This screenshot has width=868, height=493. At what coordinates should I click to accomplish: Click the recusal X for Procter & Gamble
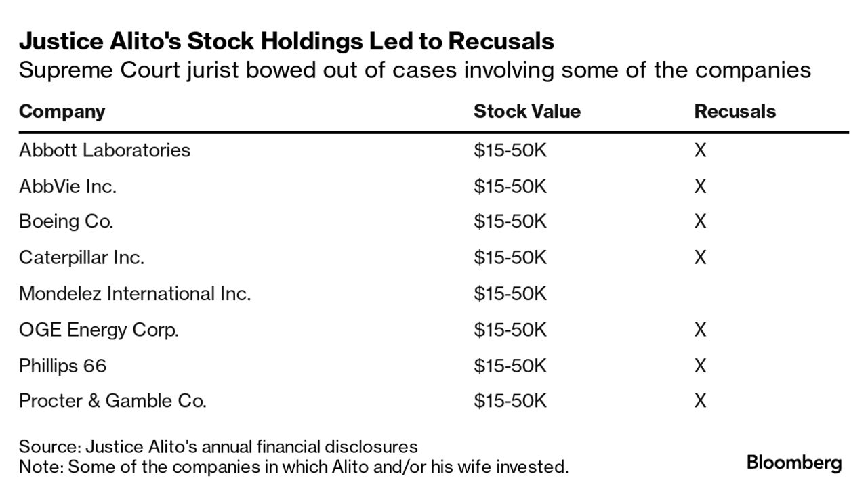pyautogui.click(x=700, y=401)
